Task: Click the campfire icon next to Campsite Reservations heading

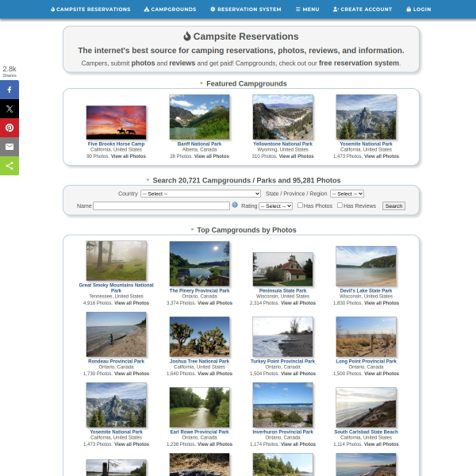Action: [187, 36]
